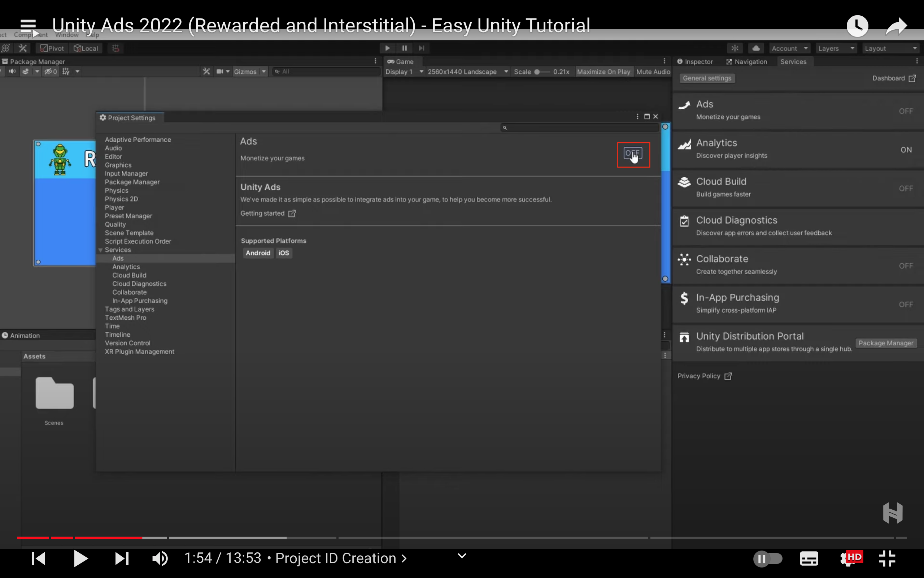Toggle the YouTube autoplay switch
The height and width of the screenshot is (578, 924).
(767, 559)
